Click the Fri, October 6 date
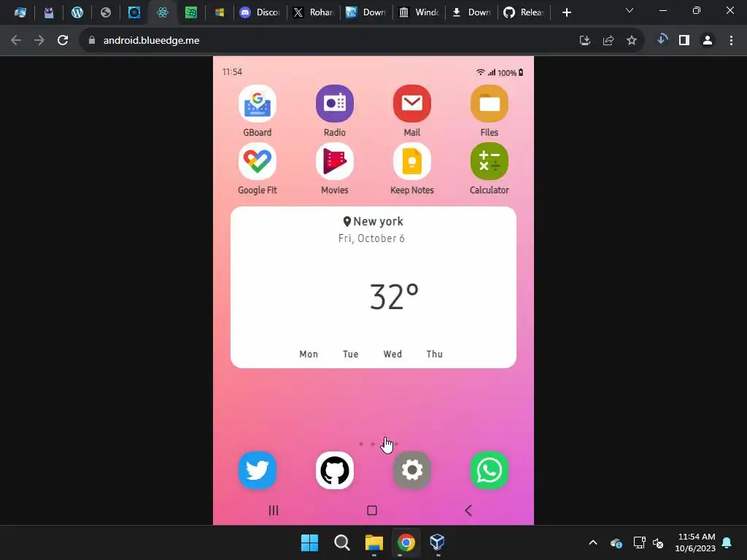Screen dimensions: 747x560 point(371,238)
